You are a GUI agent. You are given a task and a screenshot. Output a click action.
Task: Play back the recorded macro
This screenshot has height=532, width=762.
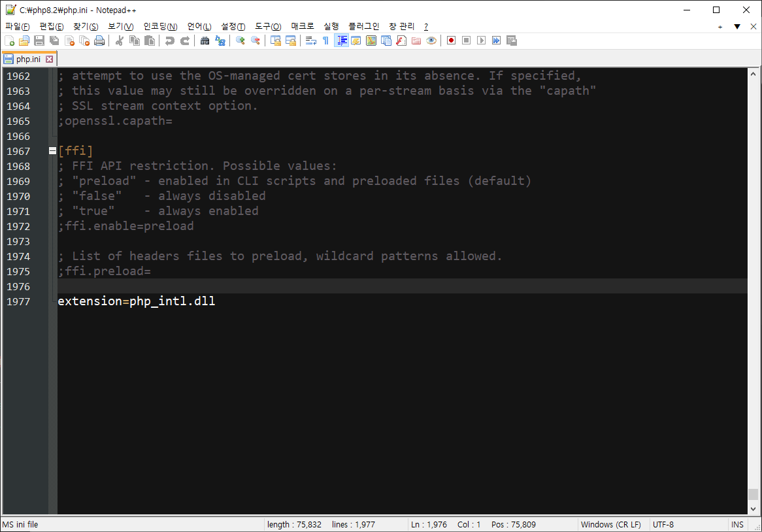[x=481, y=41]
